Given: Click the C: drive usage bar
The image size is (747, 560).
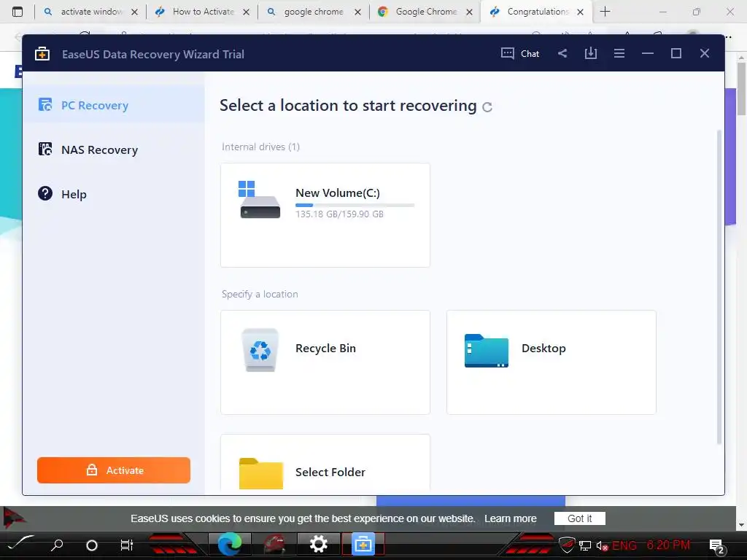Looking at the screenshot, I should 355,205.
